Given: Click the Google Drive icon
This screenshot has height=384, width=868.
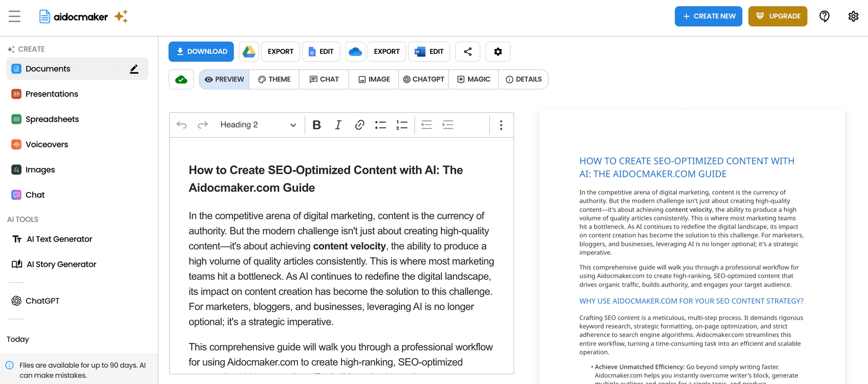Looking at the screenshot, I should [249, 52].
